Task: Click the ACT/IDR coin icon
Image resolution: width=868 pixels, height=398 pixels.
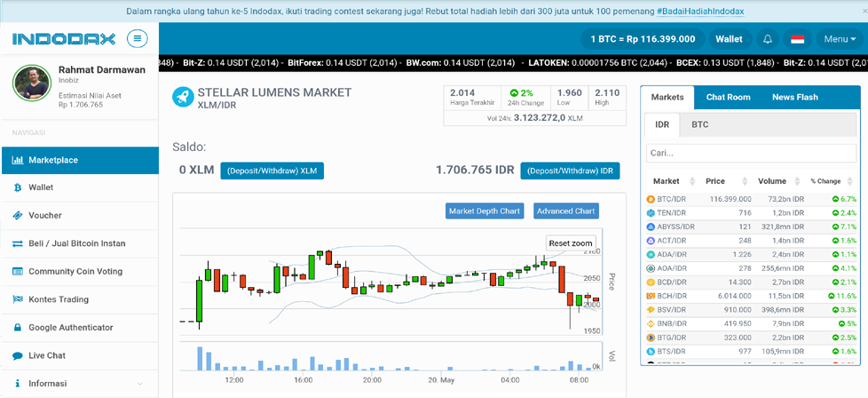Action: pos(651,241)
